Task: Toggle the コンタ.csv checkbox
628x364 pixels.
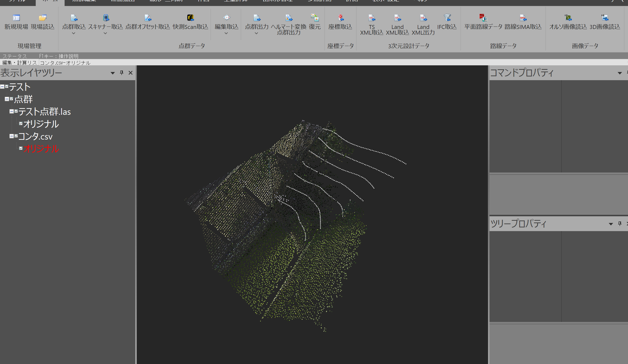Action: 16,136
